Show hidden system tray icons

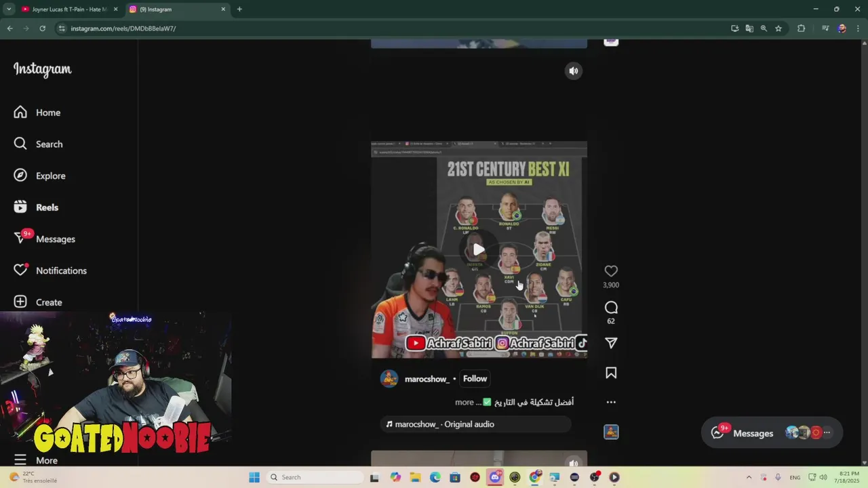749,477
